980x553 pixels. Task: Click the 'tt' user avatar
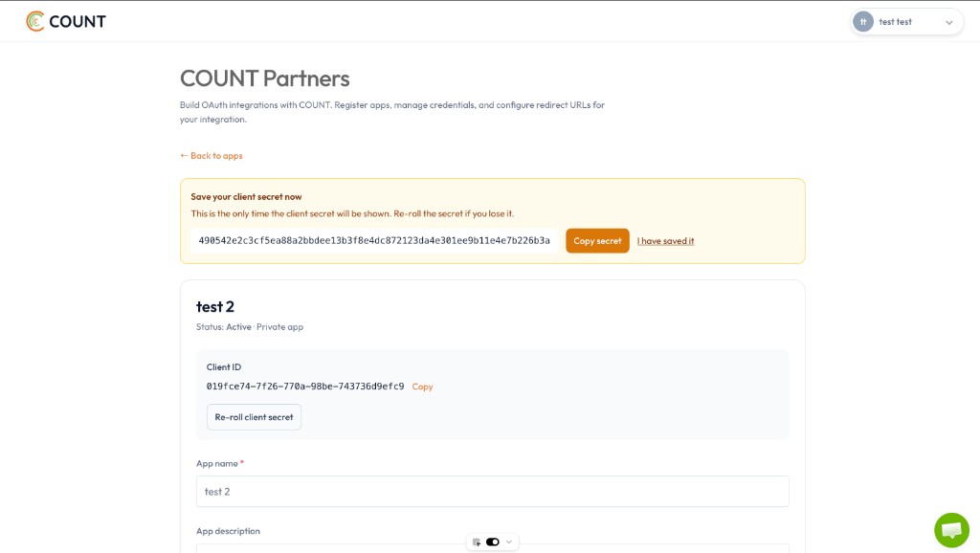point(863,22)
